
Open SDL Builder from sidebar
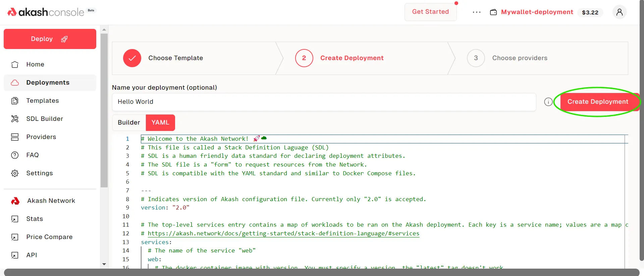click(45, 119)
